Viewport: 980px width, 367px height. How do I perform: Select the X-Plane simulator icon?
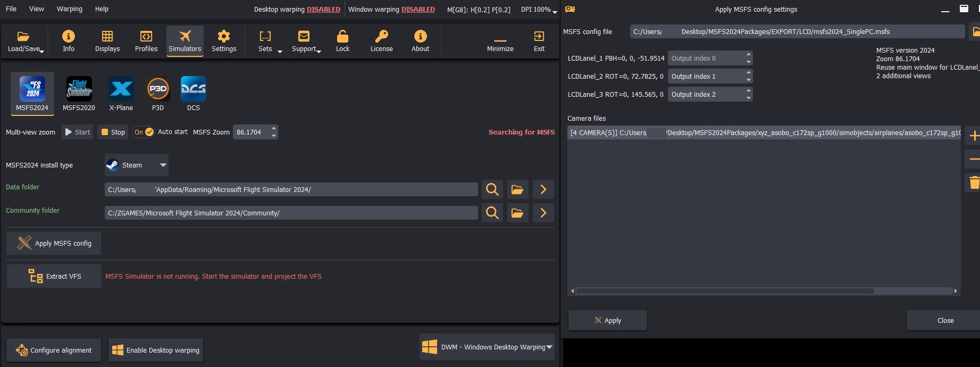pyautogui.click(x=121, y=94)
